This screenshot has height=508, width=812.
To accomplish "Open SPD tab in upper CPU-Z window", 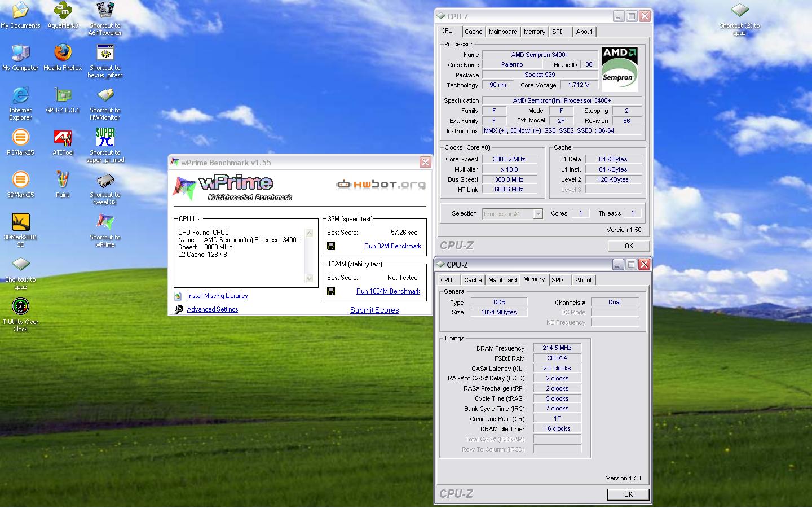I will (558, 32).
